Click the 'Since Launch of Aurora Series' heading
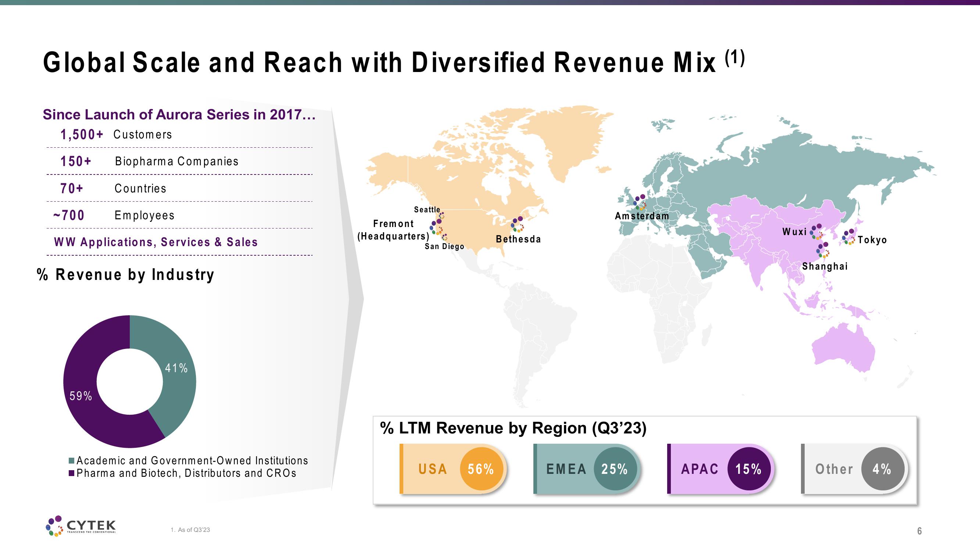 [179, 115]
